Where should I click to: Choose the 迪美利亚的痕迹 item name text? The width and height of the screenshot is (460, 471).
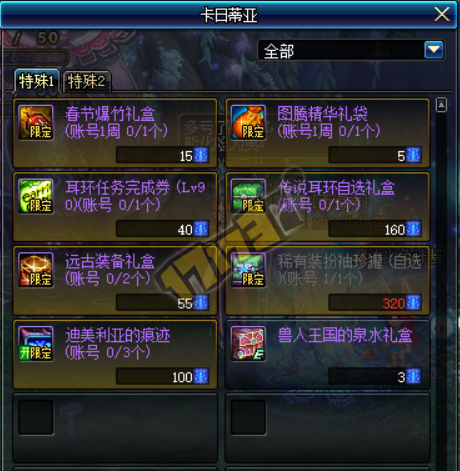click(x=118, y=335)
